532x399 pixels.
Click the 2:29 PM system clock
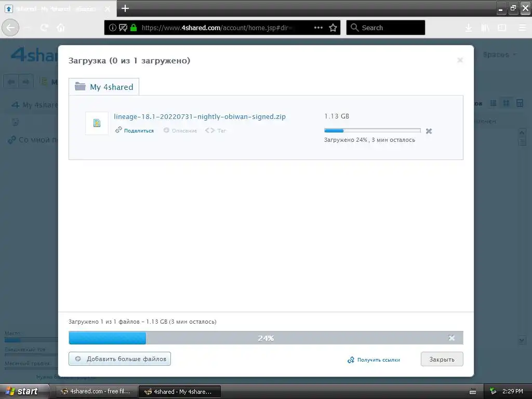point(513,391)
